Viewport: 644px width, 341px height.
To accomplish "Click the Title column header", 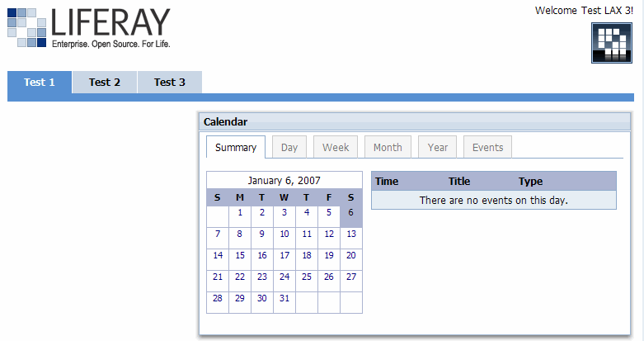I will tap(459, 182).
